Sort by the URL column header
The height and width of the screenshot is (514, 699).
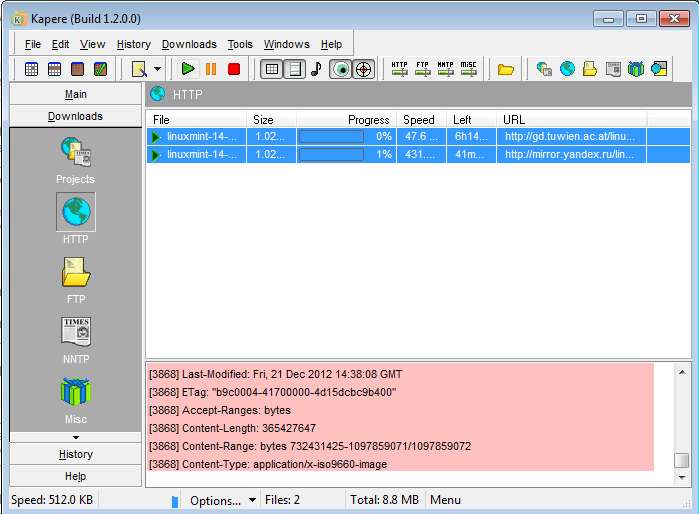tap(572, 119)
